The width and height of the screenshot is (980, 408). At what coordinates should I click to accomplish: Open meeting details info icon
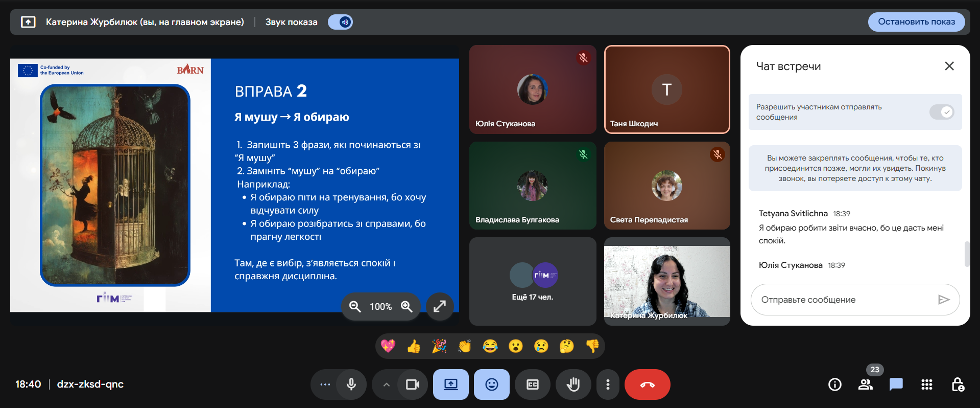point(834,384)
